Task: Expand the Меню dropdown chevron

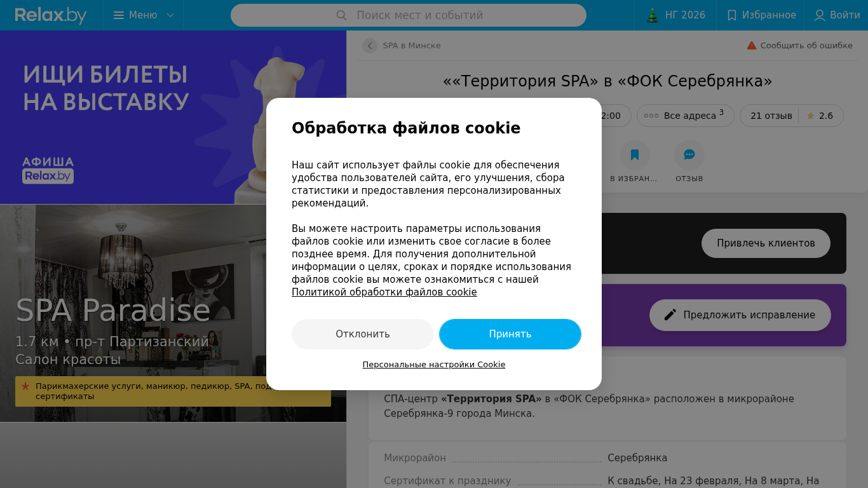Action: click(170, 15)
